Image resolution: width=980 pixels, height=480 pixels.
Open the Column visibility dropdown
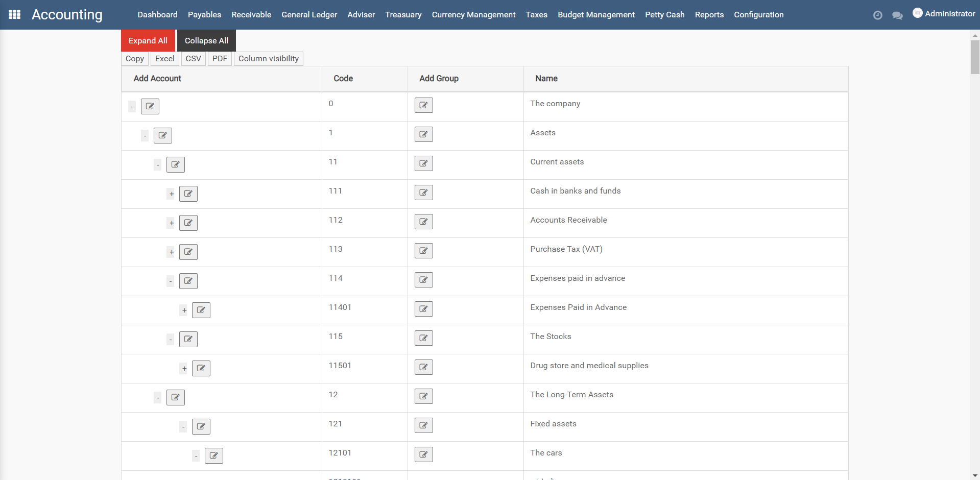(269, 59)
